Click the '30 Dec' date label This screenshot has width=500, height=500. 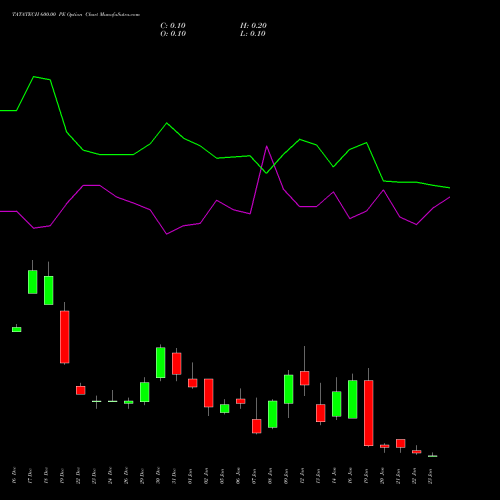pos(158,476)
